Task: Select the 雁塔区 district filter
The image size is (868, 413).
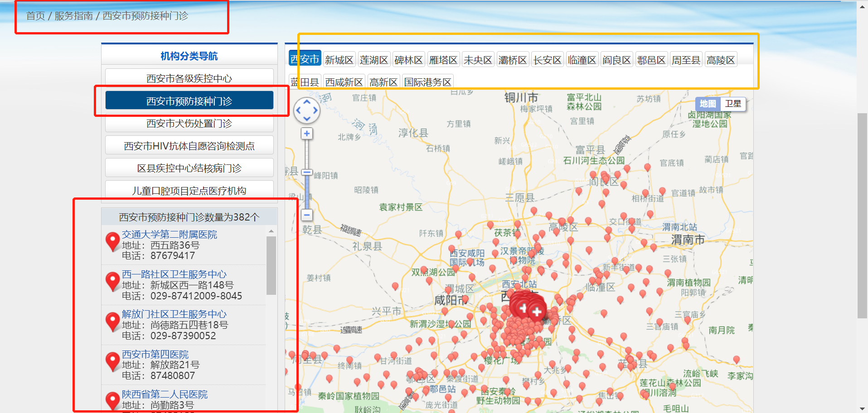Action: 443,60
